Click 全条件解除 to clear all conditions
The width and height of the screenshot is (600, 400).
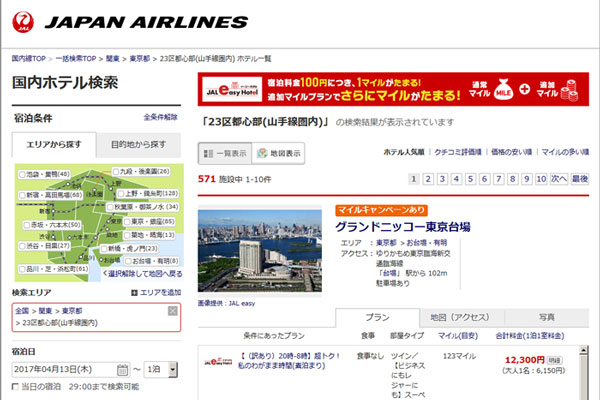pos(161,117)
